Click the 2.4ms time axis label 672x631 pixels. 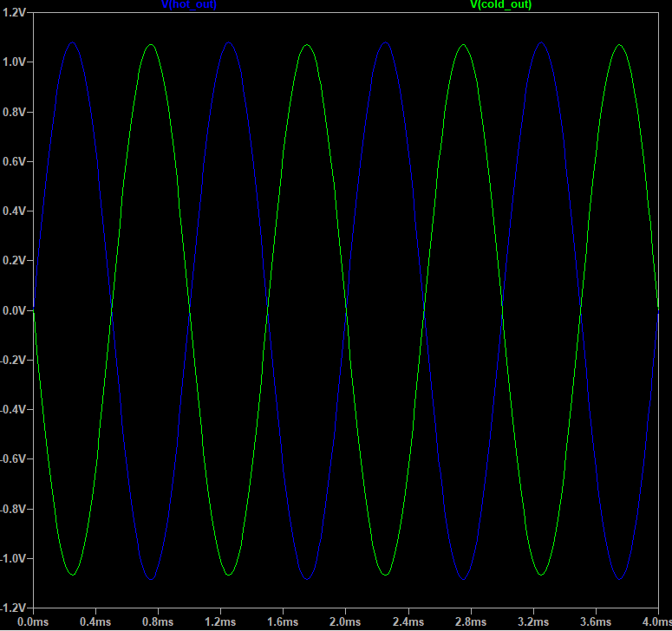408,621
